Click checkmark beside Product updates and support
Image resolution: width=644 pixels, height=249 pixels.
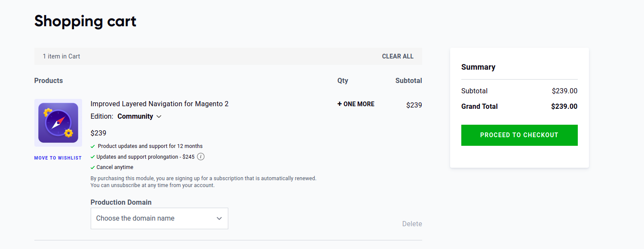coord(93,146)
